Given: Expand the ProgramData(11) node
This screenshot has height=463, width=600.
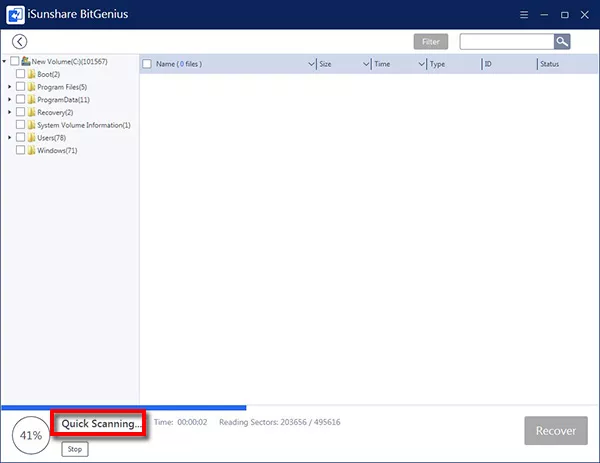Looking at the screenshot, I should [x=10, y=99].
